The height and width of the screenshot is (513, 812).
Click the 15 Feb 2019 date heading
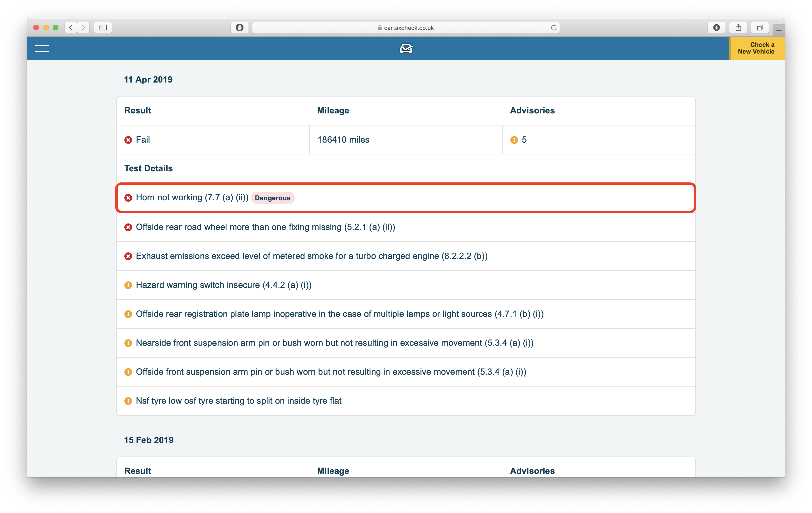point(149,440)
